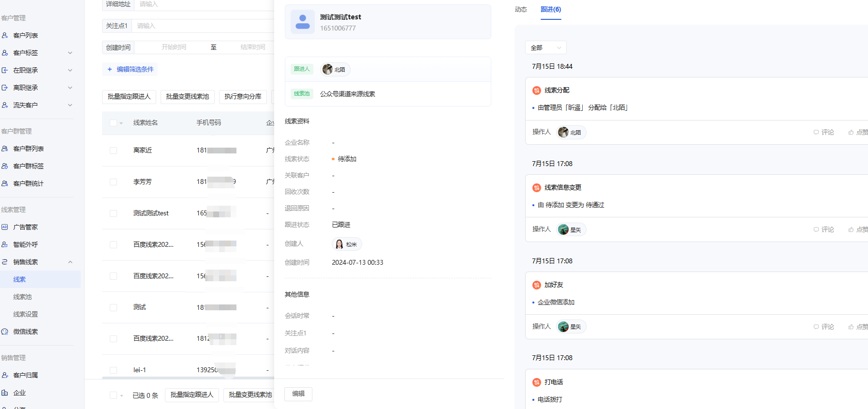Expand the 离职继承 submenu arrow

click(x=70, y=88)
